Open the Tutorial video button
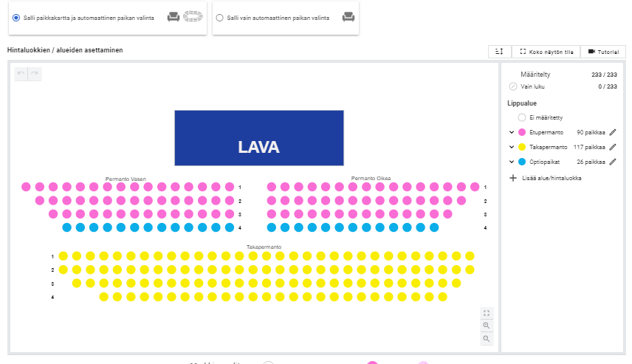Image resolution: width=632 pixels, height=364 pixels. click(603, 52)
